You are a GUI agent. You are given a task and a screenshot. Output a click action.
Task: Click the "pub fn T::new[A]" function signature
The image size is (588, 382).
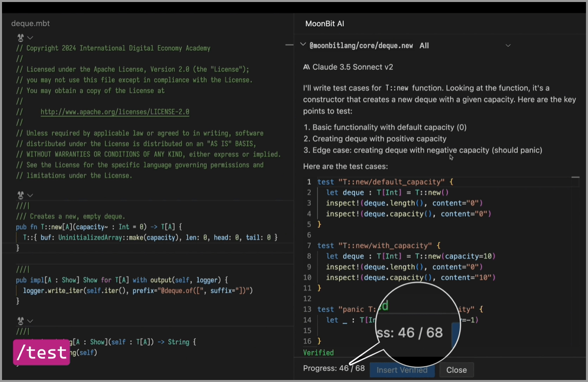click(x=99, y=227)
